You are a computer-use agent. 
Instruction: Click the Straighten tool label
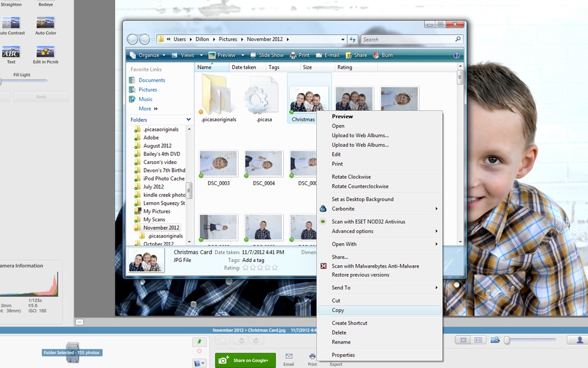tap(11, 5)
